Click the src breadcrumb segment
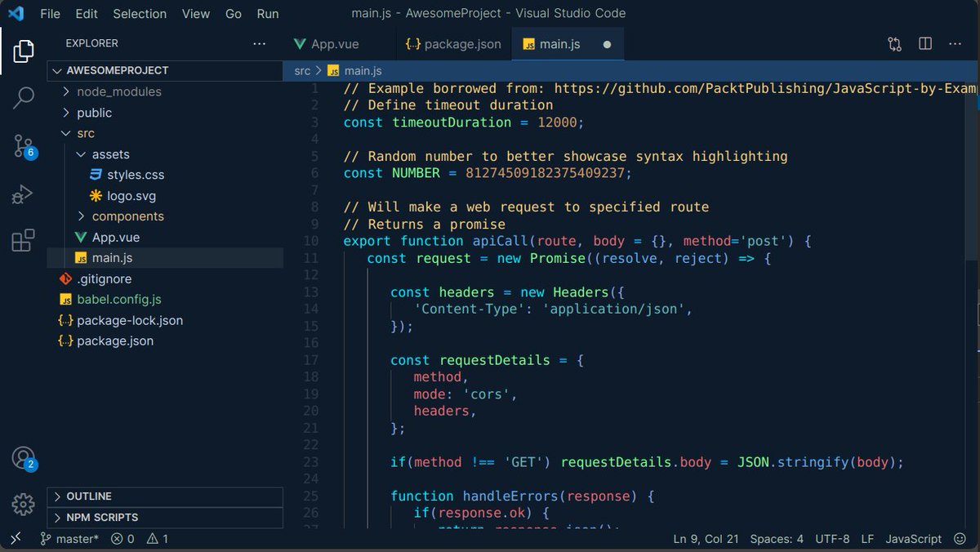The width and height of the screenshot is (980, 552). 302,71
